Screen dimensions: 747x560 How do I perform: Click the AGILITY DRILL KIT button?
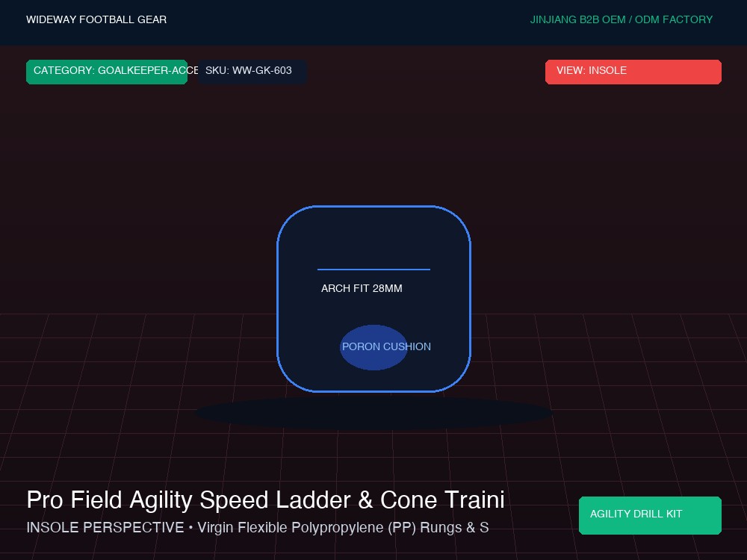650,515
